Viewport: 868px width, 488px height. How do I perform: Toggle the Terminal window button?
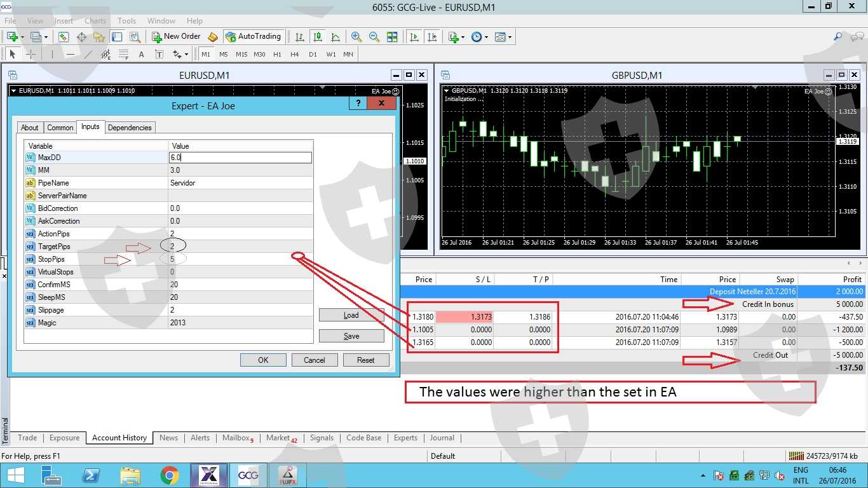[117, 37]
